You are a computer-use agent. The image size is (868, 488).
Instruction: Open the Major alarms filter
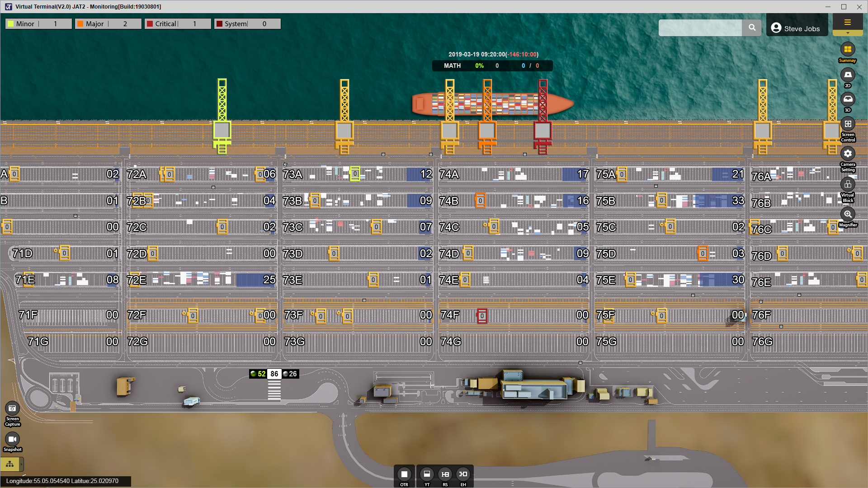tap(108, 23)
